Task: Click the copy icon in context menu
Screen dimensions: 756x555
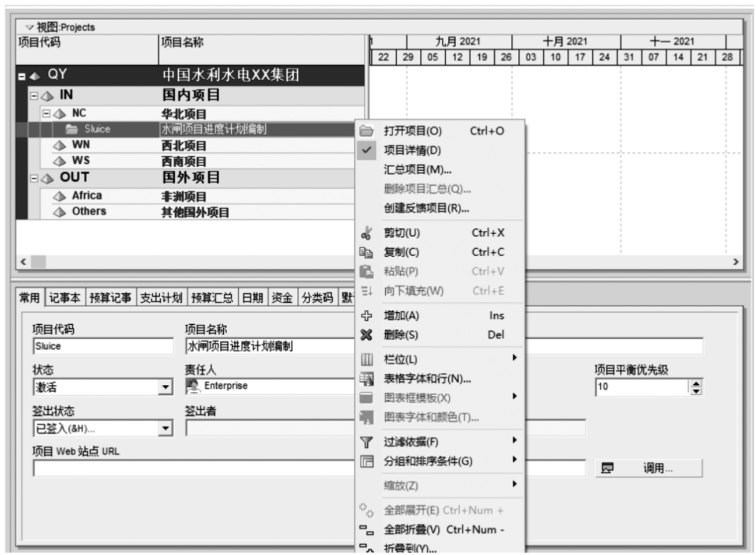Action: (x=366, y=252)
